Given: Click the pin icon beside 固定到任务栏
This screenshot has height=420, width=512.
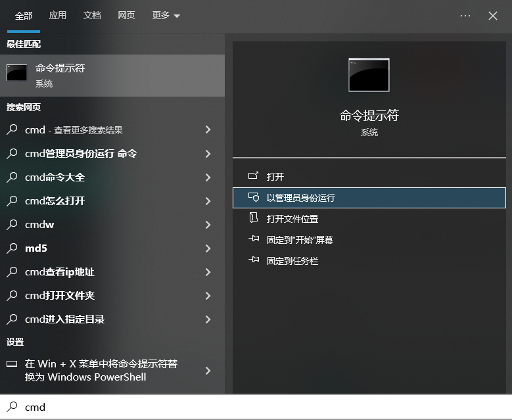Looking at the screenshot, I should [254, 260].
